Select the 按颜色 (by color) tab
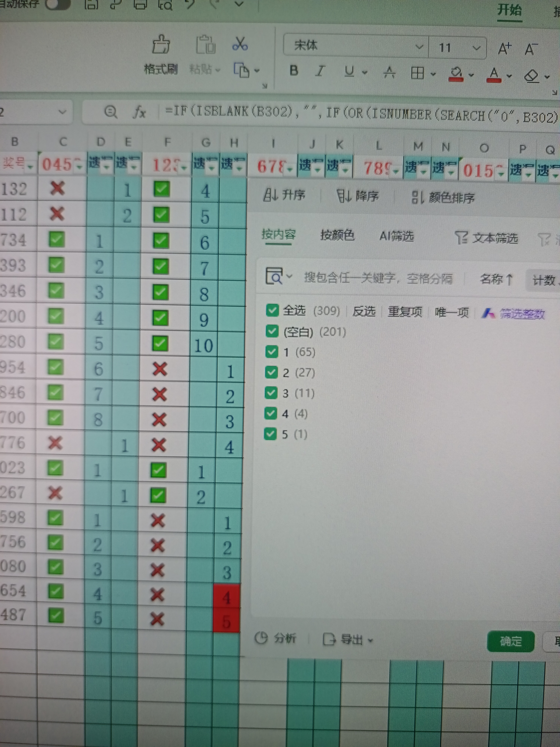 (337, 235)
